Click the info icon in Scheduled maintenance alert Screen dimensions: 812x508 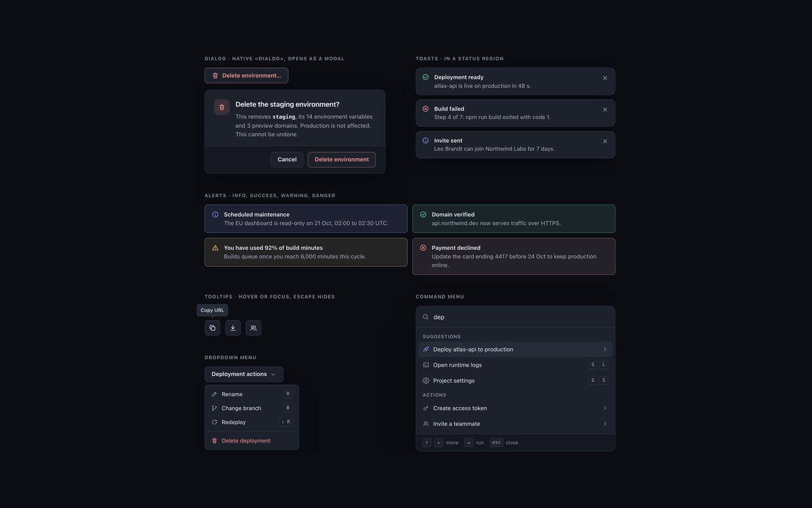point(215,215)
